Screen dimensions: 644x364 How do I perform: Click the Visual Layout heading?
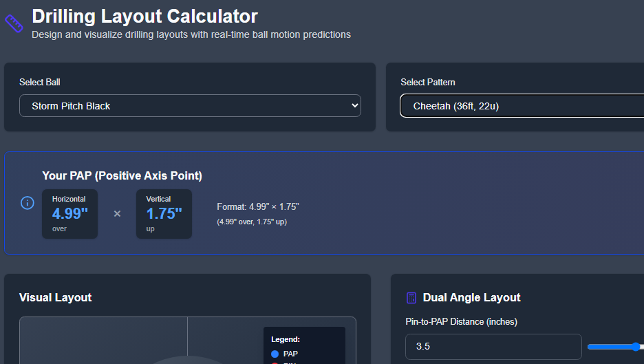click(x=56, y=297)
